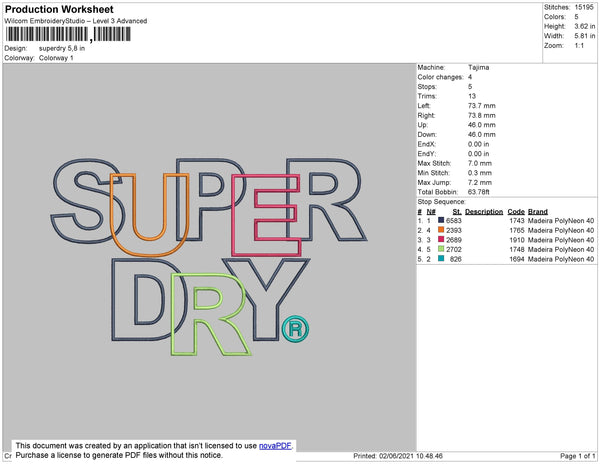Click the 'Description' column header
The image size is (600, 464).
[x=484, y=212]
